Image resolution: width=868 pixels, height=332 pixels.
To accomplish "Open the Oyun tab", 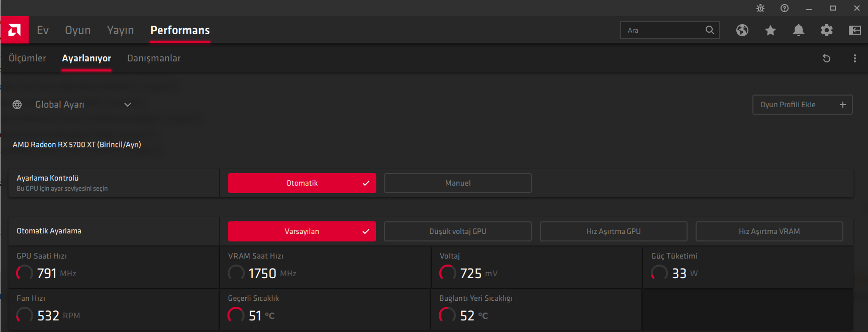I will [x=78, y=30].
